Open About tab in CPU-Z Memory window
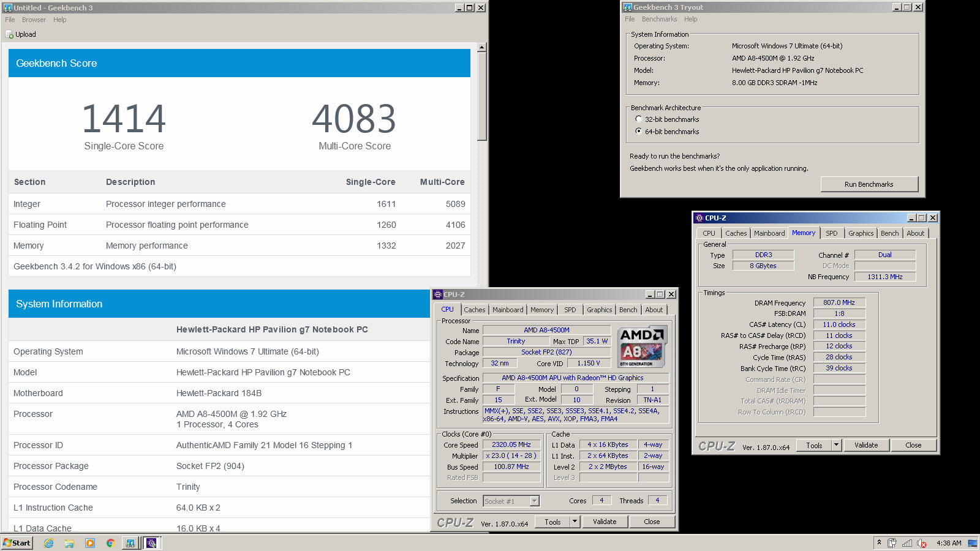 (x=915, y=233)
